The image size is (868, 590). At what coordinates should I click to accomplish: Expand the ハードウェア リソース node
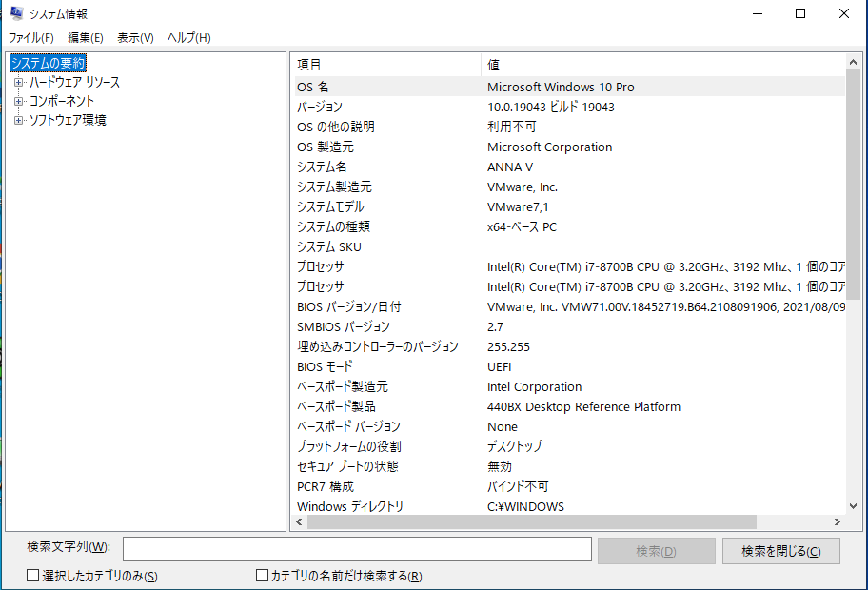click(18, 83)
